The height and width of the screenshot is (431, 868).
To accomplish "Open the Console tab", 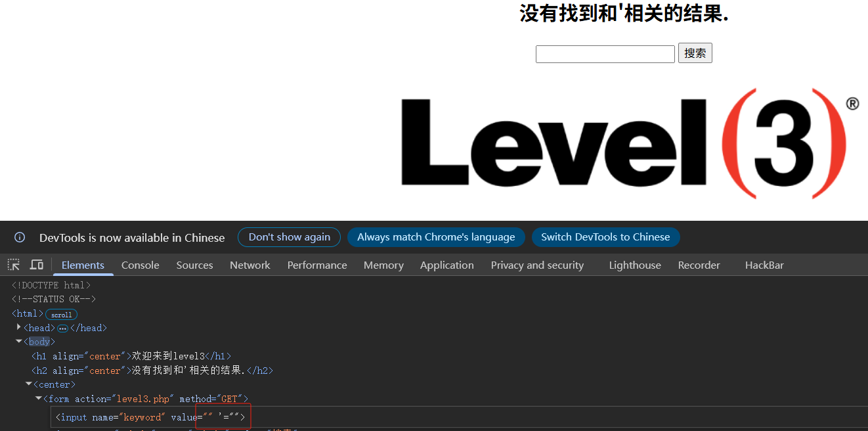I will [x=141, y=265].
